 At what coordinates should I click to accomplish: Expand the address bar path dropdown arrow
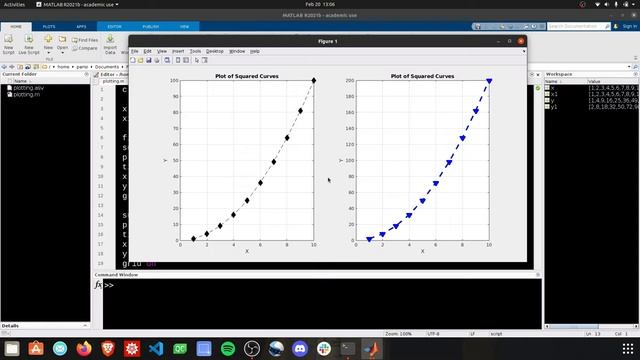point(629,67)
